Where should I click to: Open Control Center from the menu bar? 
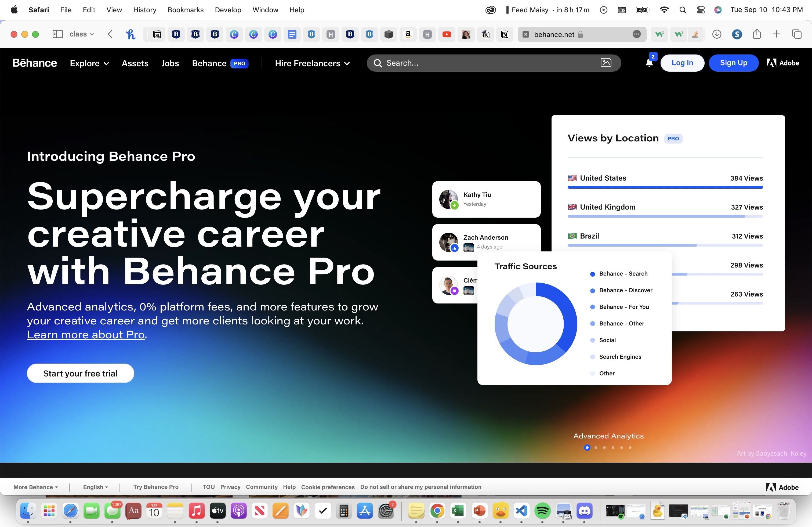(x=701, y=10)
